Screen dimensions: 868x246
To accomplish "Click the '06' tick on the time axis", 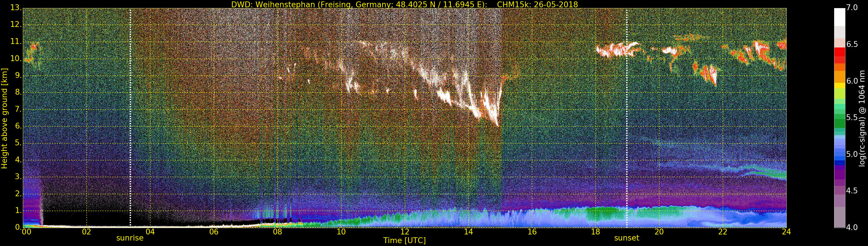I will pos(214,232).
